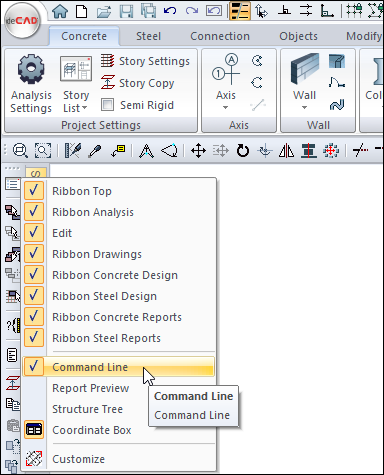
Task: Click the Zoom Window magnifier icon
Action: [x=20, y=151]
